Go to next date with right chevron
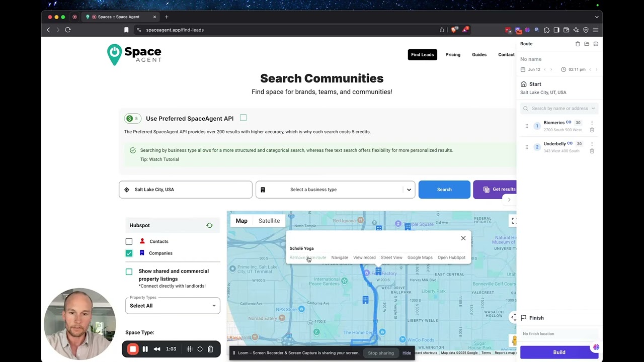This screenshot has width=644, height=362. coord(551,69)
